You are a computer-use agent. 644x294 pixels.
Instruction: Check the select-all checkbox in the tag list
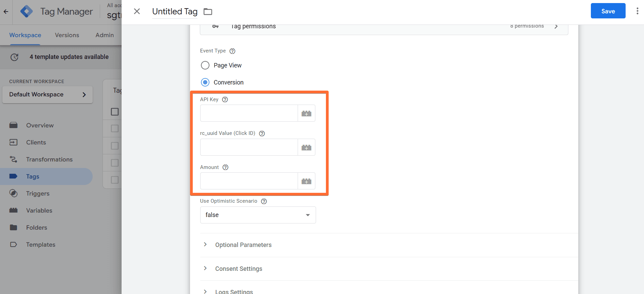click(115, 111)
